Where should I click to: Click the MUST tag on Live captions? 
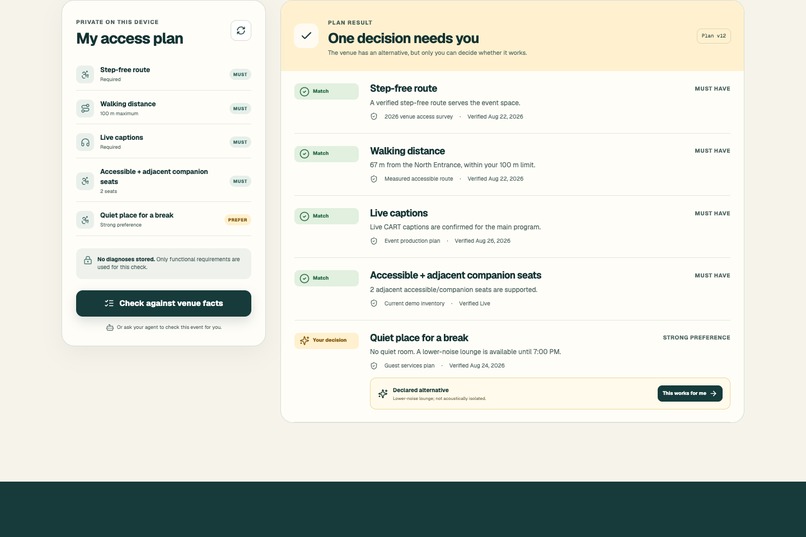click(240, 142)
